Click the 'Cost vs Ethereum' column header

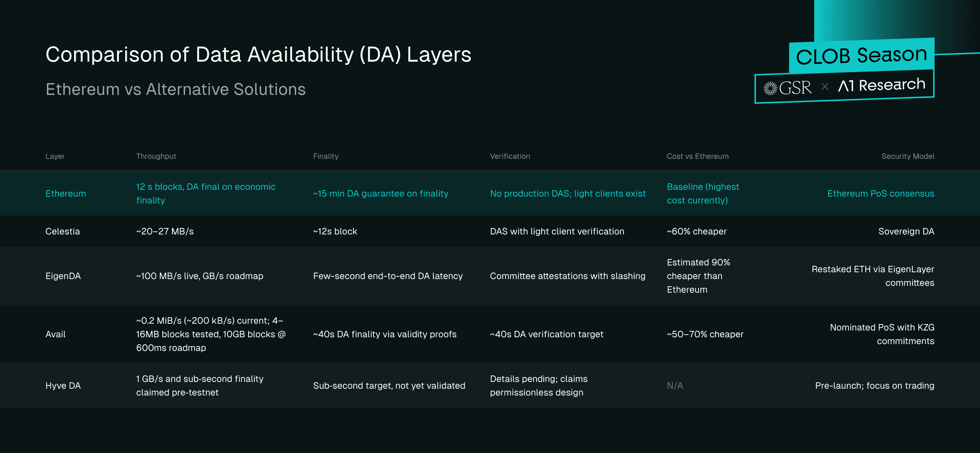point(698,156)
